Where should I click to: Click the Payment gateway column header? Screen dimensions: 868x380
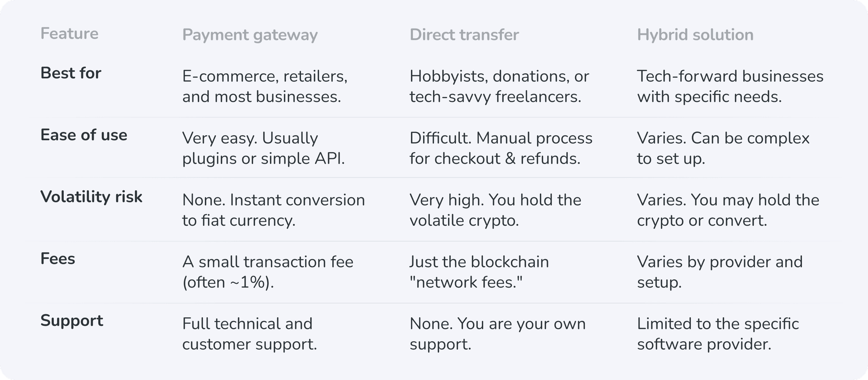tap(250, 35)
